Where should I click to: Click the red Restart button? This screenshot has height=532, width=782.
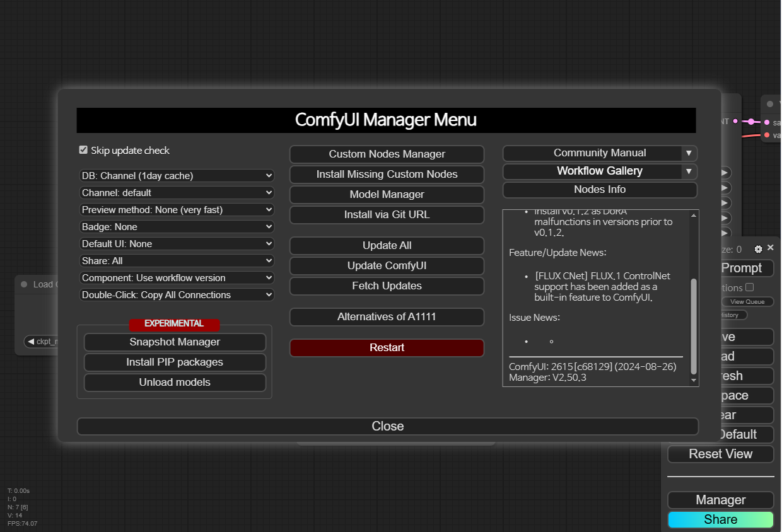pos(387,348)
